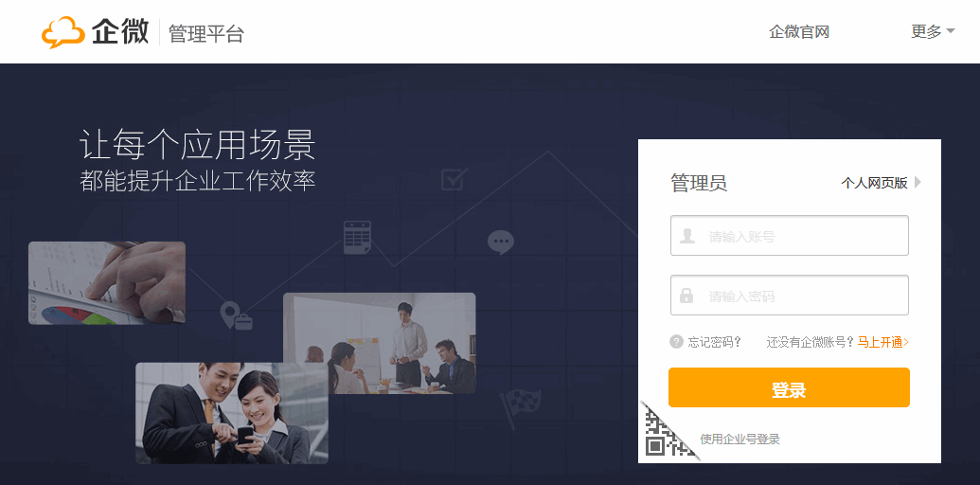Viewport: 980px width, 485px height.
Task: Click the speech bubble chat icon
Action: point(501,242)
